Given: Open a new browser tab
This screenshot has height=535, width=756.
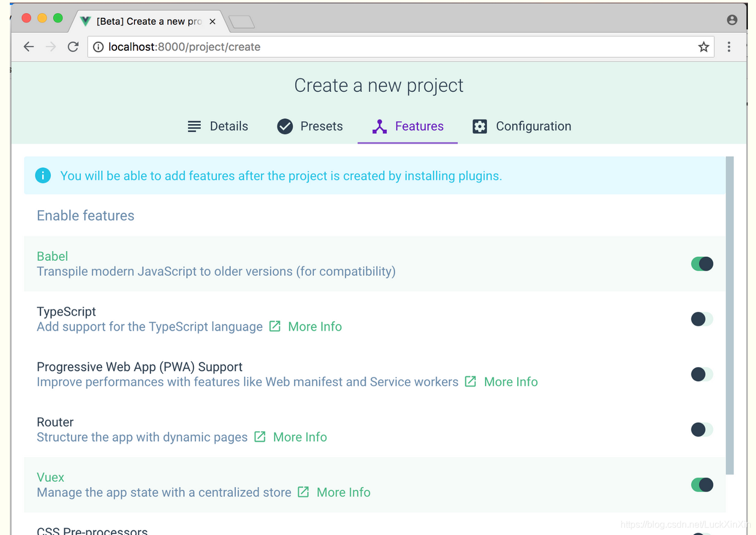Looking at the screenshot, I should point(241,22).
